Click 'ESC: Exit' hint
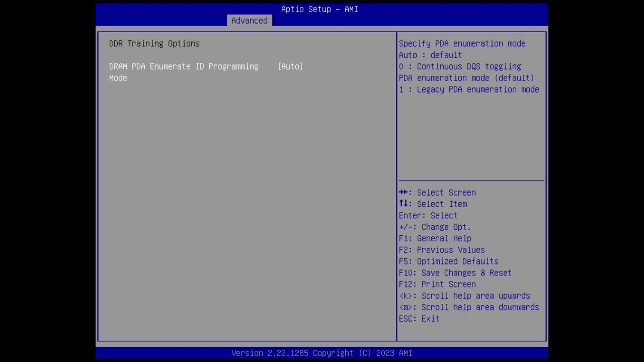This screenshot has width=644, height=362. 419,319
